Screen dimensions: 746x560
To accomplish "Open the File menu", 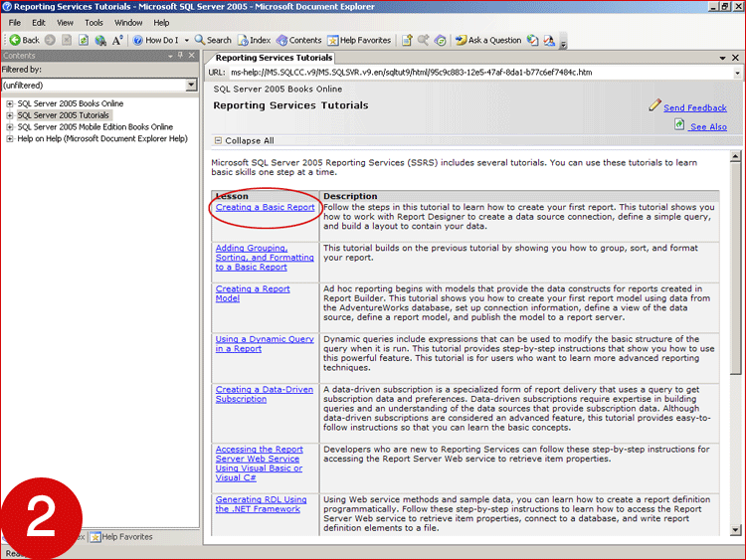I will point(15,23).
